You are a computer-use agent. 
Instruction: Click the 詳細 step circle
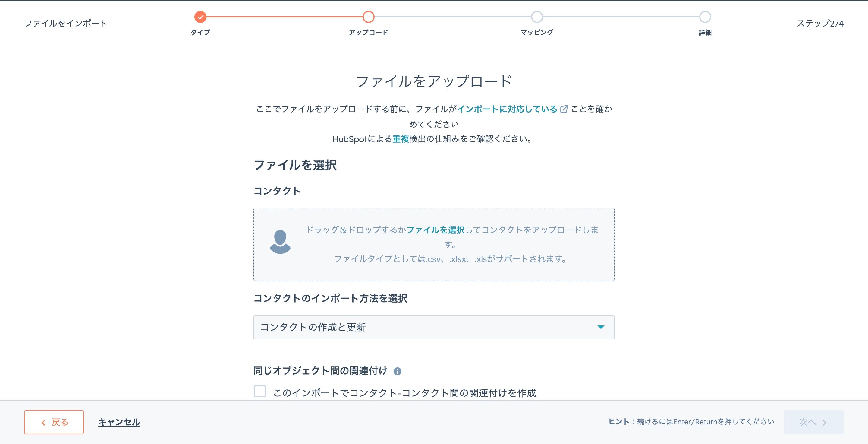point(705,17)
